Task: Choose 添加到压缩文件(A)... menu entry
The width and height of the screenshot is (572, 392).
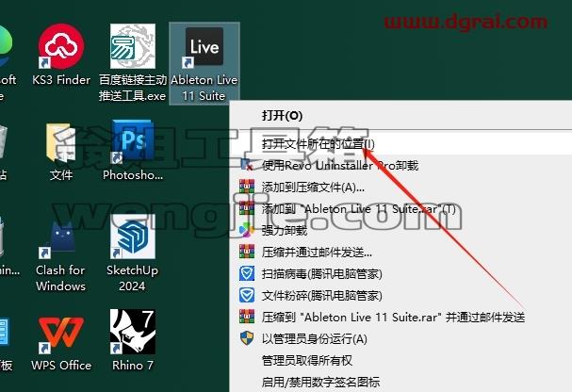Action: pos(400,188)
